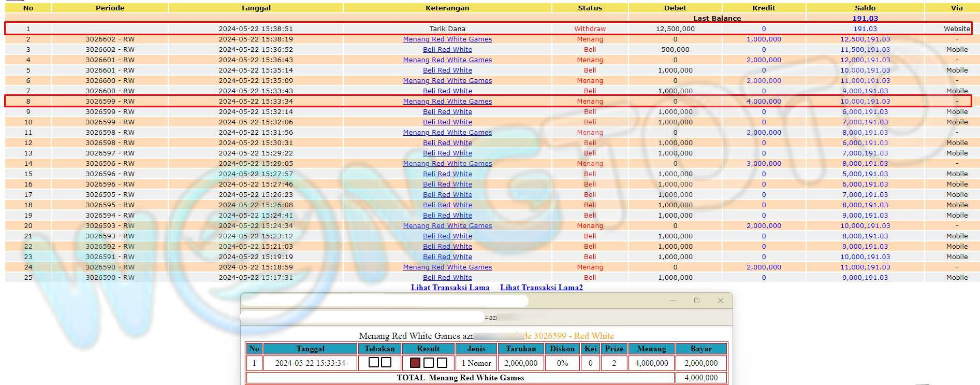Open Beli Red White link in row 17
This screenshot has width=980, height=385.
tap(447, 195)
